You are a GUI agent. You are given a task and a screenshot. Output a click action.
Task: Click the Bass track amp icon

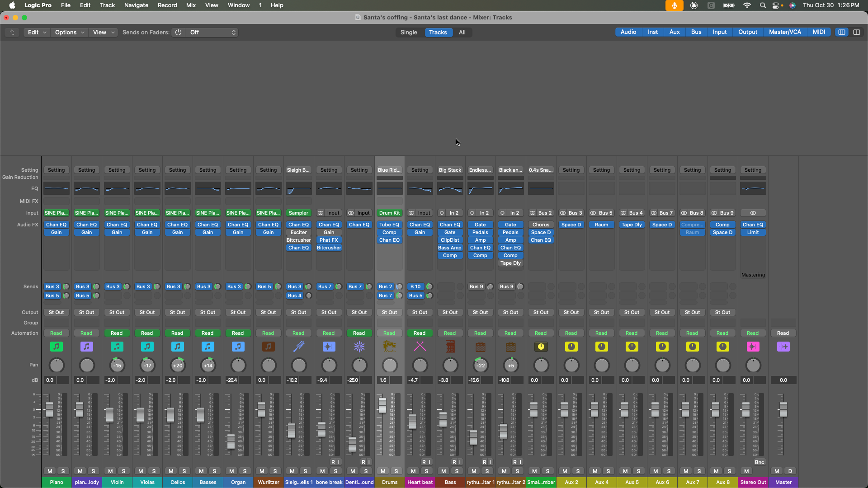(x=450, y=347)
